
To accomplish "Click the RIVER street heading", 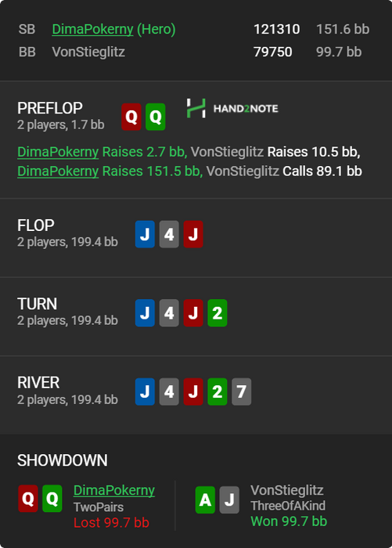I will (x=38, y=383).
